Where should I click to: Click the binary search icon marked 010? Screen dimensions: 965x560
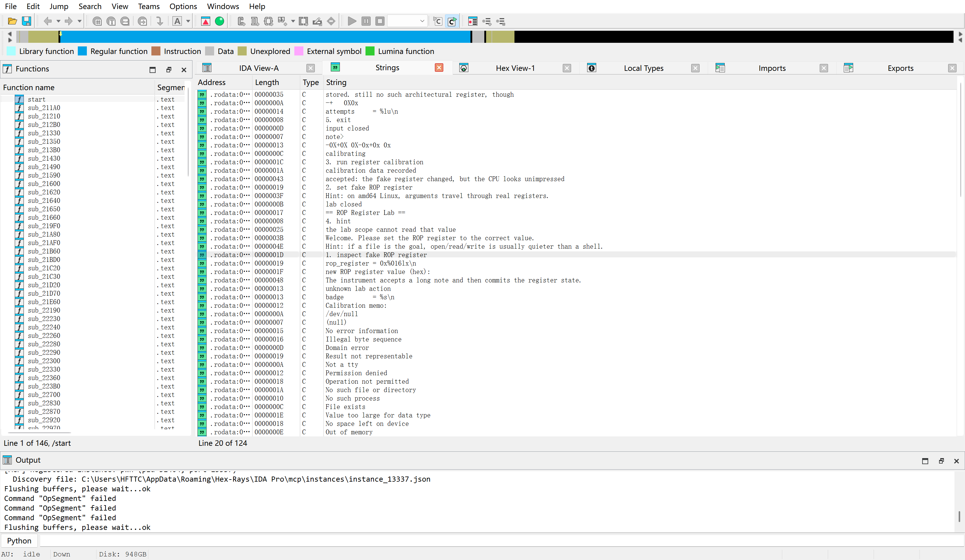[x=125, y=21]
